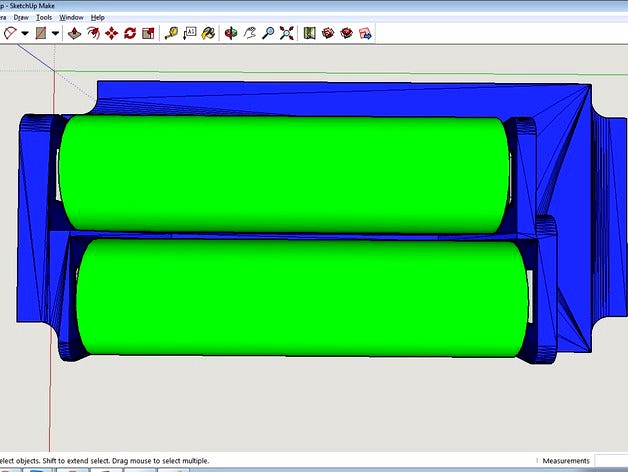Activate the Rotate tool
This screenshot has width=628, height=472.
pos(129,33)
